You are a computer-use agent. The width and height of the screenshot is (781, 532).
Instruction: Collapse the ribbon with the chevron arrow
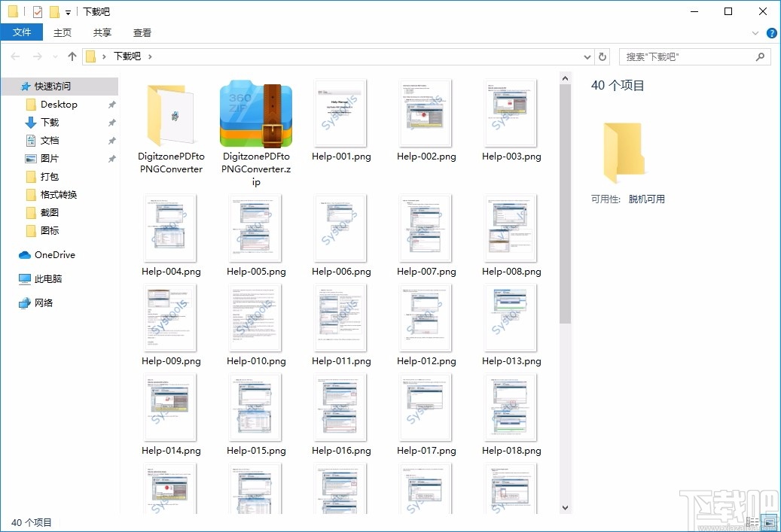pyautogui.click(x=755, y=32)
